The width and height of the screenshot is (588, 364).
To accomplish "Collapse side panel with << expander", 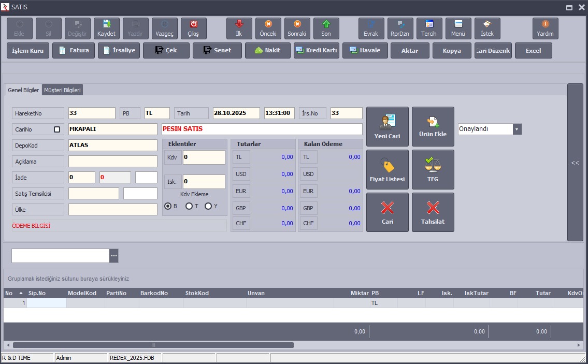I will pyautogui.click(x=575, y=163).
